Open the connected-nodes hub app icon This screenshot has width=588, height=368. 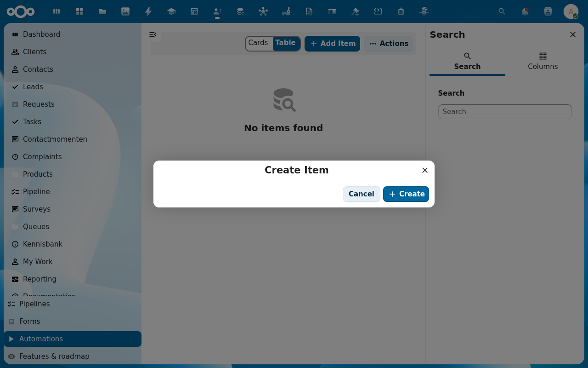263,11
